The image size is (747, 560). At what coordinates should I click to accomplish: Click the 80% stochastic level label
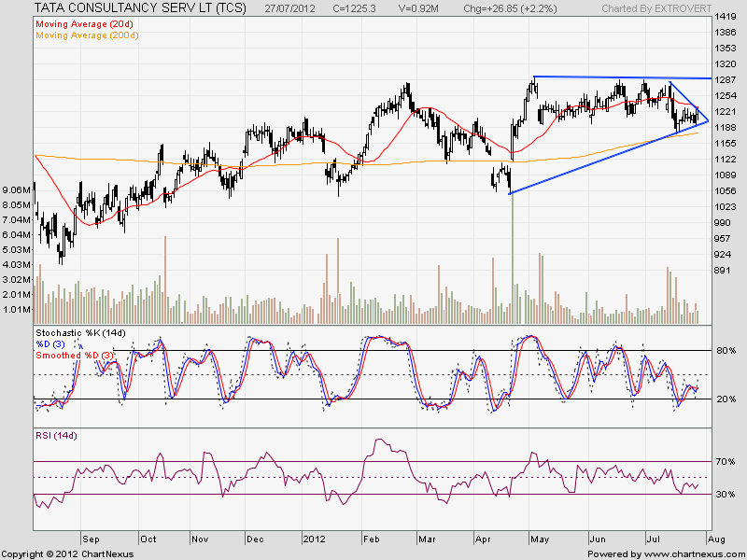click(726, 351)
